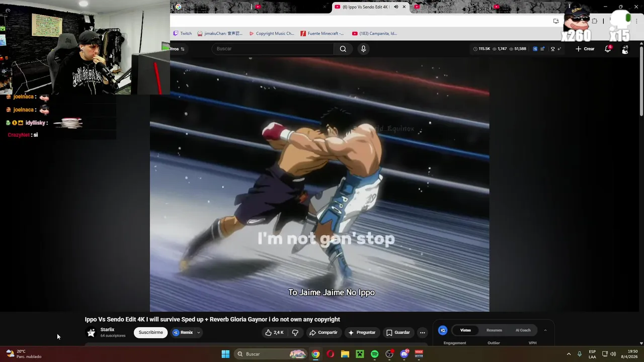644x362 pixels.
Task: Show hidden system tray icons chevron
Action: pos(569,354)
